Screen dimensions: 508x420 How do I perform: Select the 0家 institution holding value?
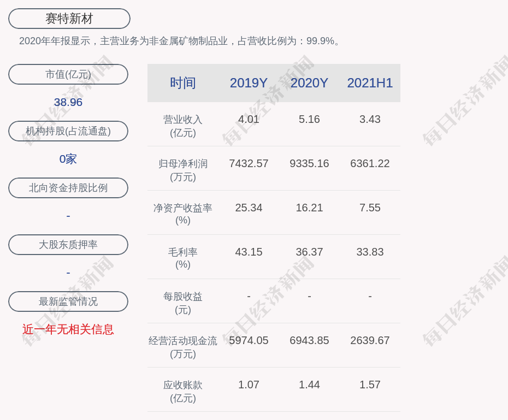click(68, 159)
